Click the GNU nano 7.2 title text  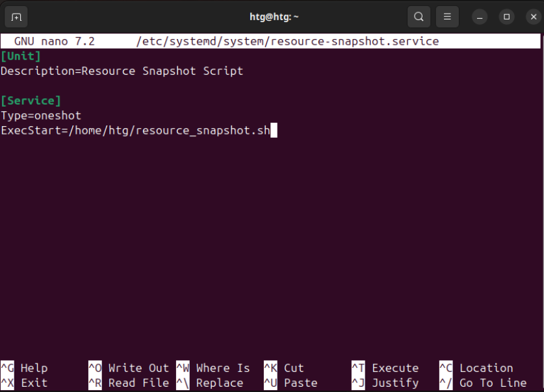55,42
